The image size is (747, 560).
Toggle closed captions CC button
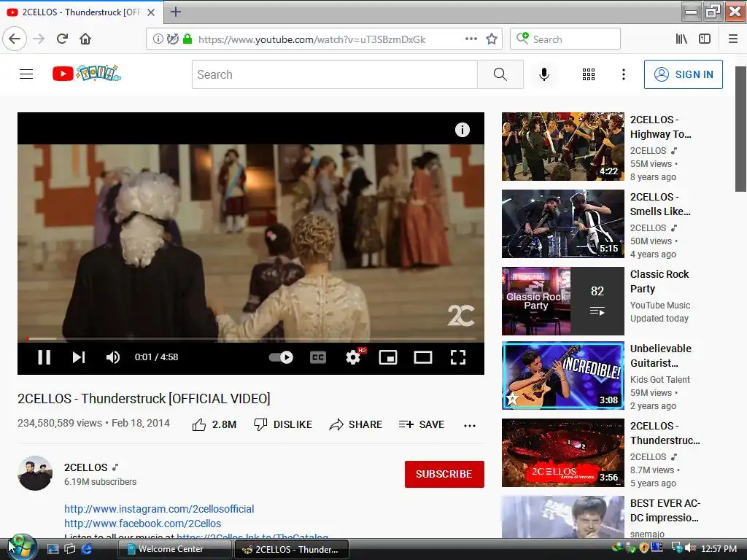point(318,357)
